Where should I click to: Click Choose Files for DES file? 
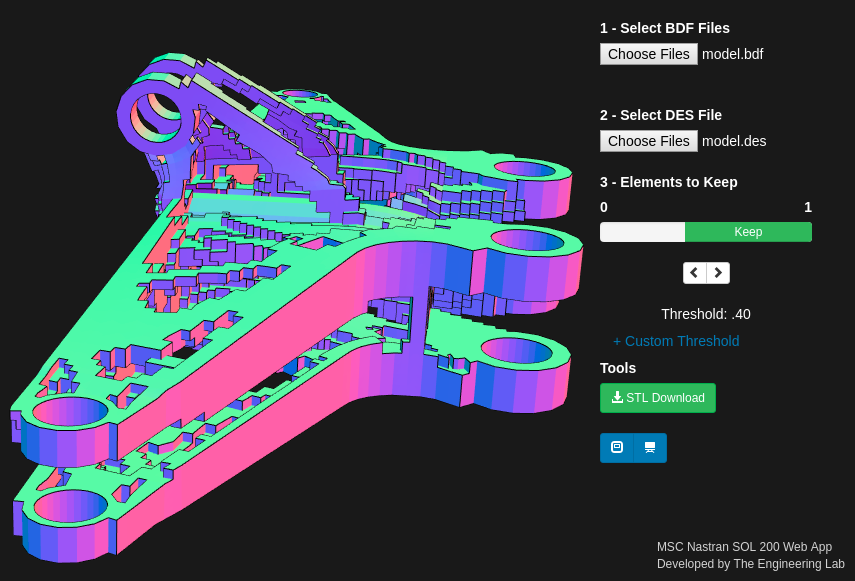coord(648,141)
